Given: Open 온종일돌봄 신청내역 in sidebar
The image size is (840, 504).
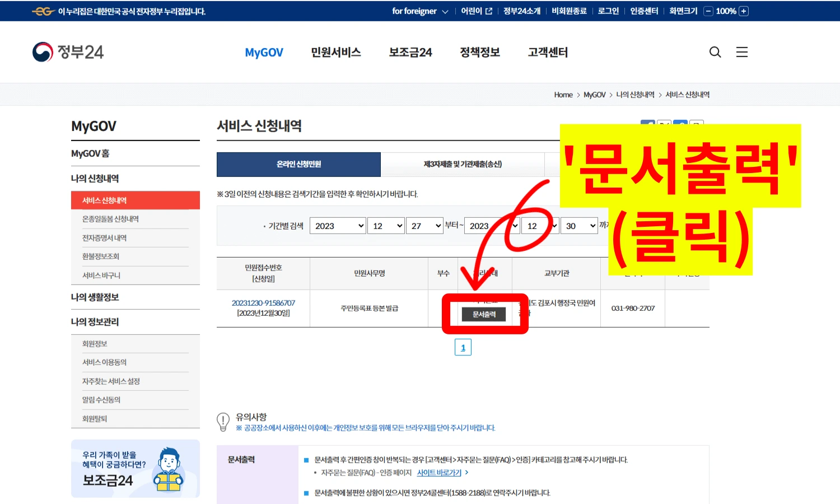Looking at the screenshot, I should click(x=110, y=219).
